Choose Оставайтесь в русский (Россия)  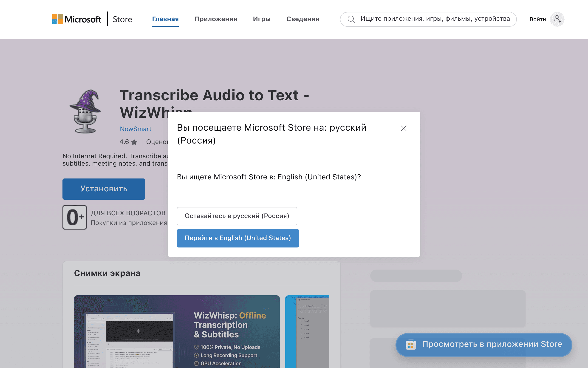point(237,216)
